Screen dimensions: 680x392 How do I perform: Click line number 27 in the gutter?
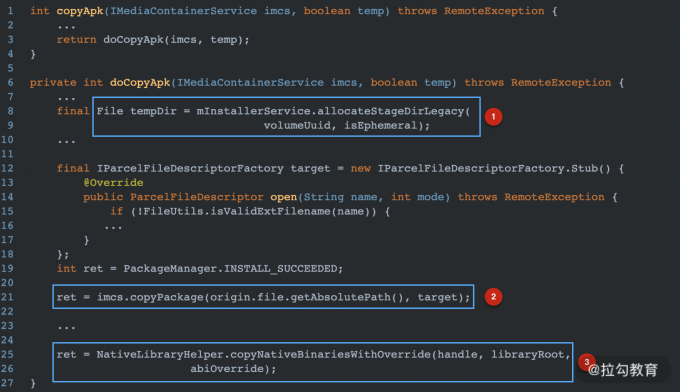tap(7, 383)
